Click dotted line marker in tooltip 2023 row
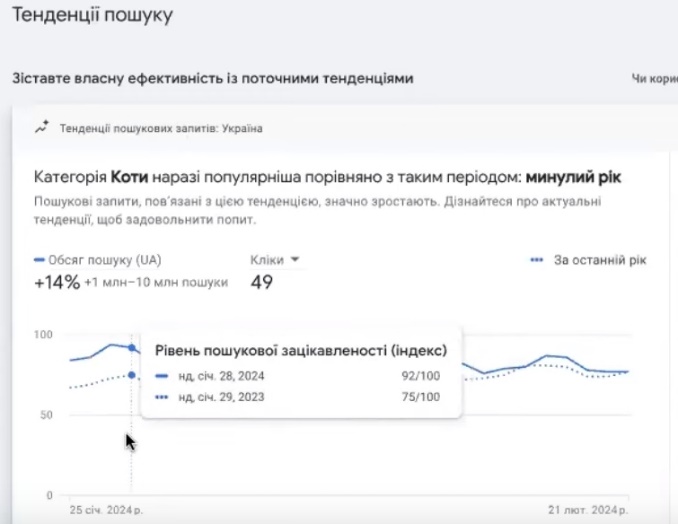This screenshot has height=524, width=678. pyautogui.click(x=162, y=397)
